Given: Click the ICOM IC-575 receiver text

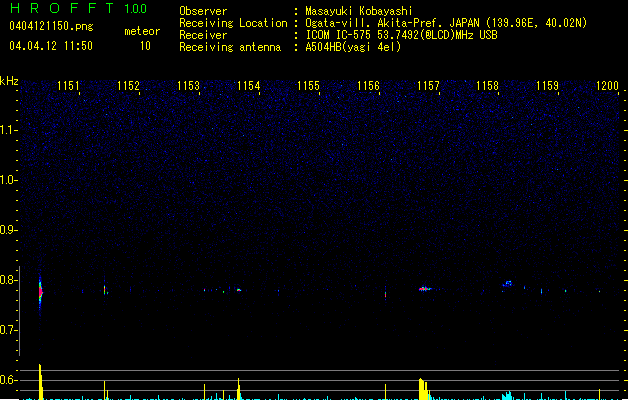Looking at the screenshot, I should click(401, 35).
